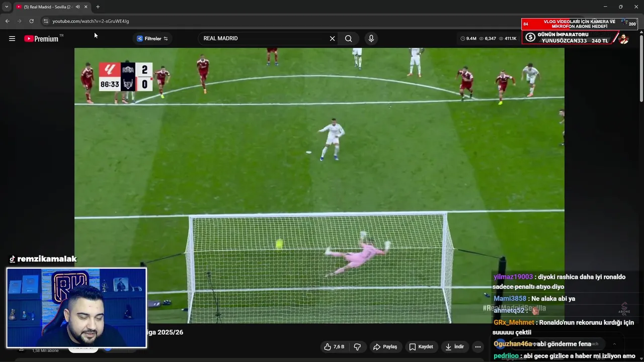
Task: Mute the Real Madrid - Sevilla tab audio
Action: point(77,7)
